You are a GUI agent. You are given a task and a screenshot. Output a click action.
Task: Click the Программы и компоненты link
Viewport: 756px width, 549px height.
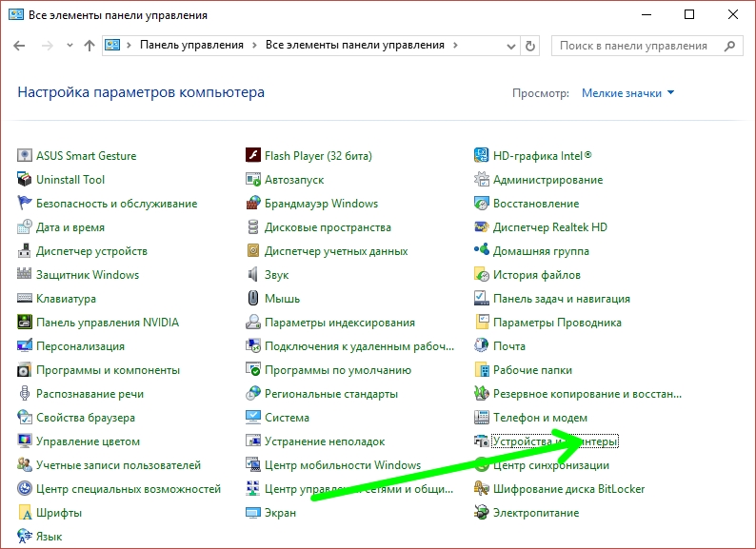pyautogui.click(x=108, y=370)
